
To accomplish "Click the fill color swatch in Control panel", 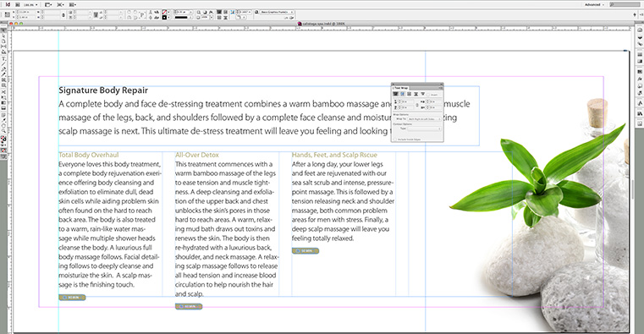I will pos(164,12).
